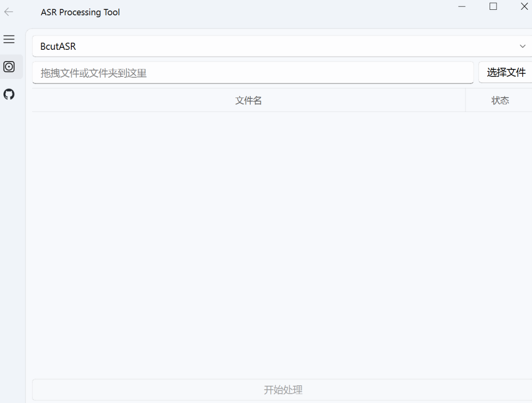Navigate back with the back arrow
The height and width of the screenshot is (403, 532).
(8, 12)
